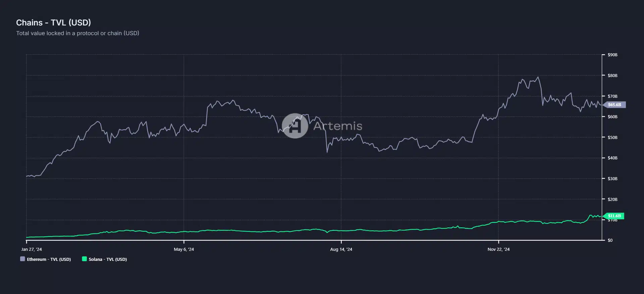This screenshot has width=644, height=294.
Task: Click the May 6, '24 axis date
Action: point(184,249)
